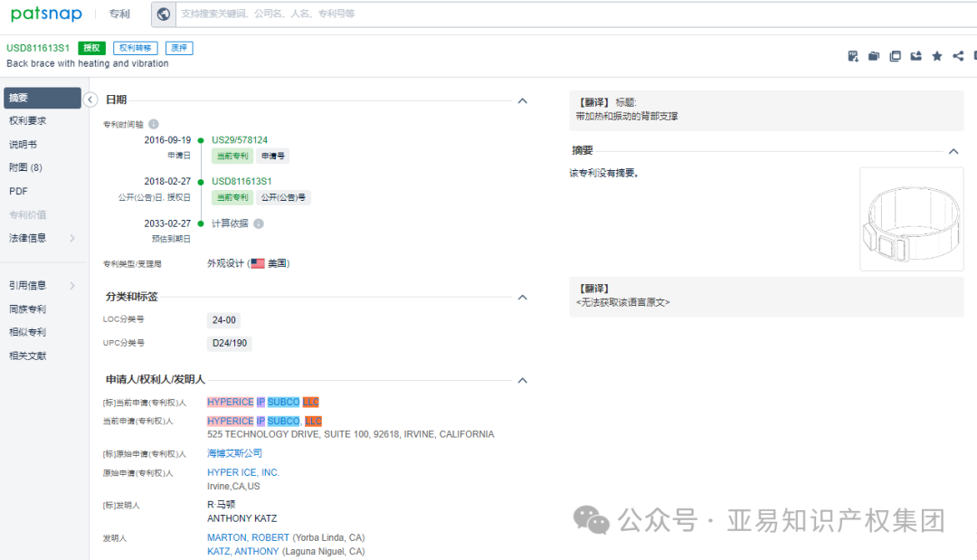Open the 专利 menu
Image resolution: width=977 pixels, height=560 pixels.
120,14
